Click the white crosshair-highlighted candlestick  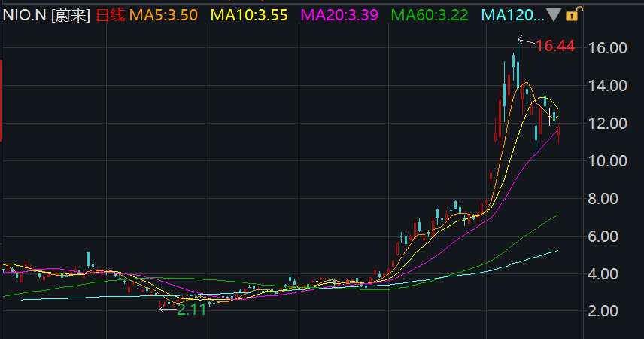549,117
